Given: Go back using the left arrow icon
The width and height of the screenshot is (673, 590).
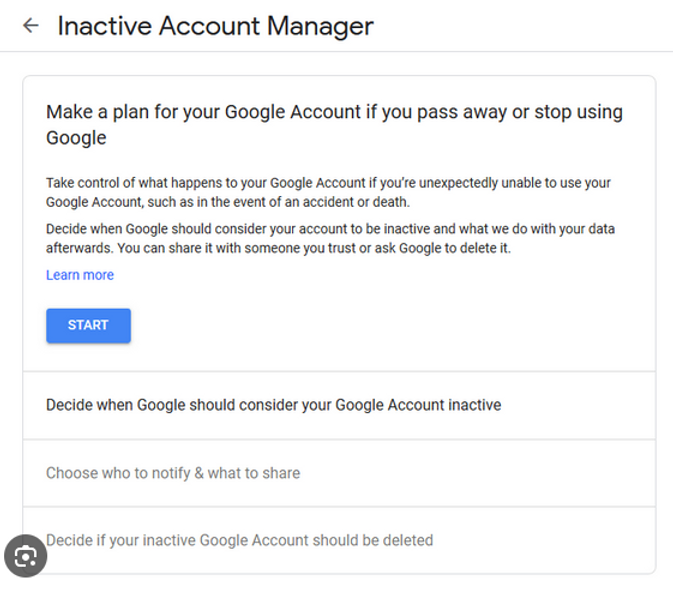Looking at the screenshot, I should click(30, 25).
